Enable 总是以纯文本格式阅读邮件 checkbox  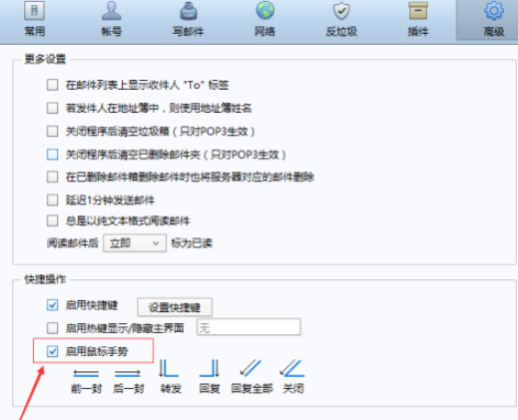click(x=52, y=220)
